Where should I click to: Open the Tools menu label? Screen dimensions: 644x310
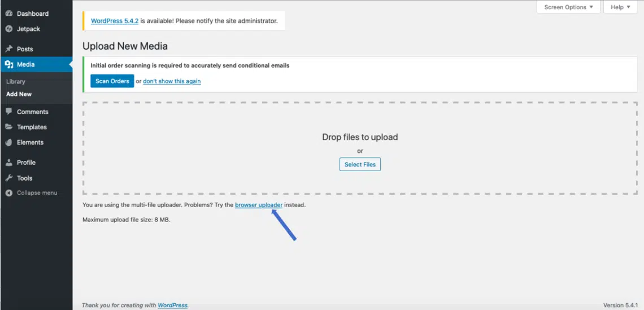coord(25,178)
